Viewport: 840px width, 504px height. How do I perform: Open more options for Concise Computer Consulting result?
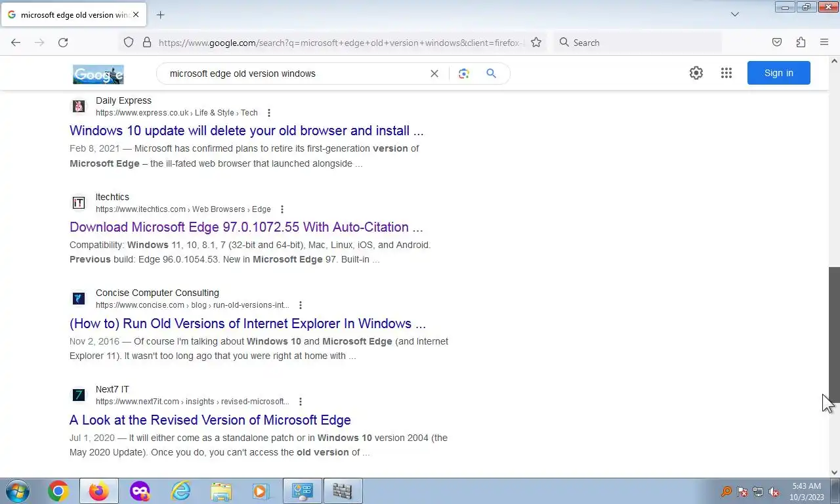tap(300, 305)
